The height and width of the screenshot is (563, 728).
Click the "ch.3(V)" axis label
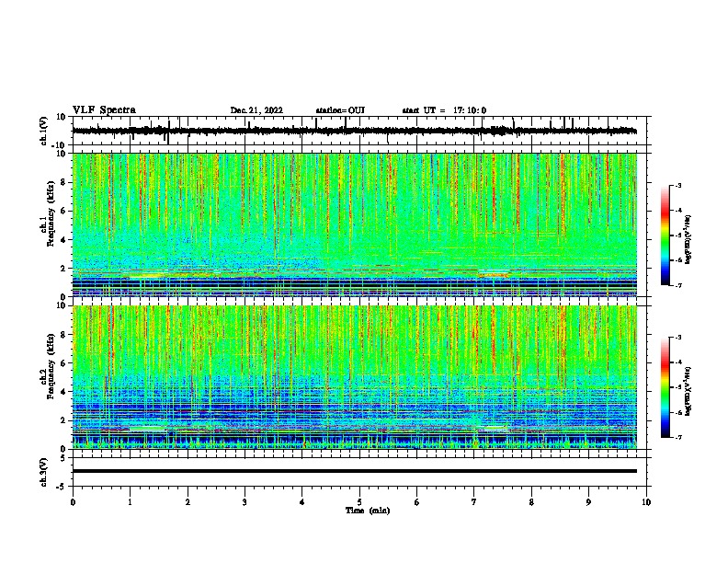(x=43, y=472)
